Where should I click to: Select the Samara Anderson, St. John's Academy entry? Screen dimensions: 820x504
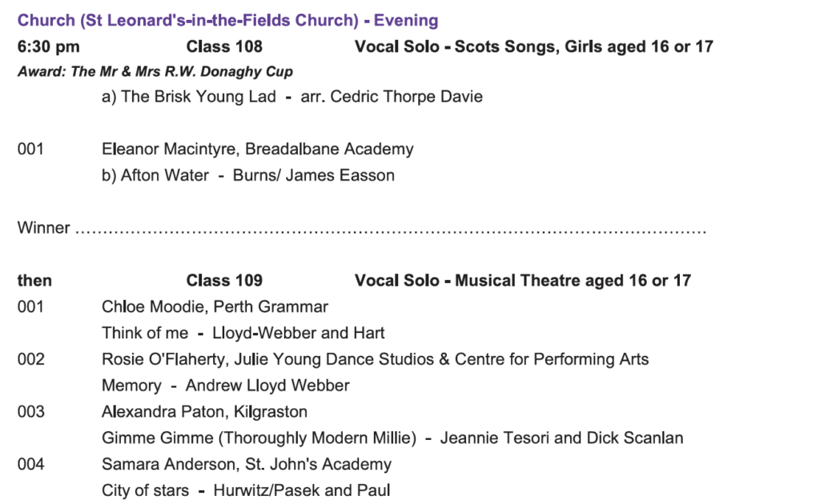point(247,464)
